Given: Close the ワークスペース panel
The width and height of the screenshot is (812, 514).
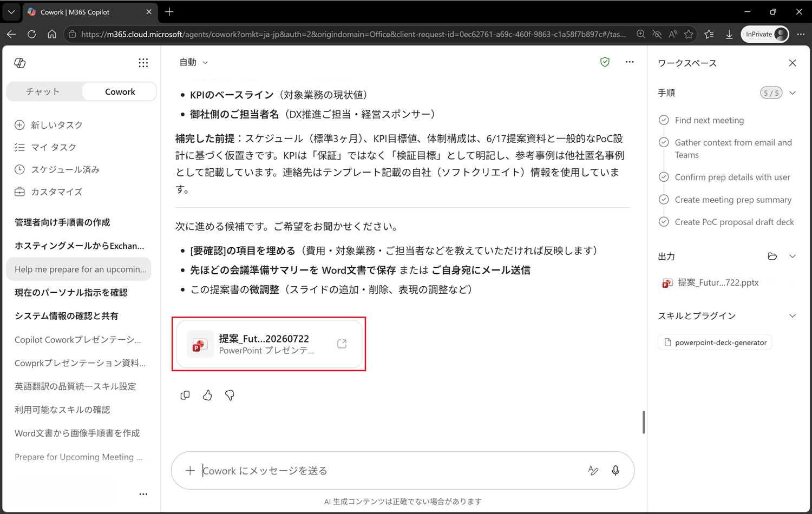Looking at the screenshot, I should [793, 63].
